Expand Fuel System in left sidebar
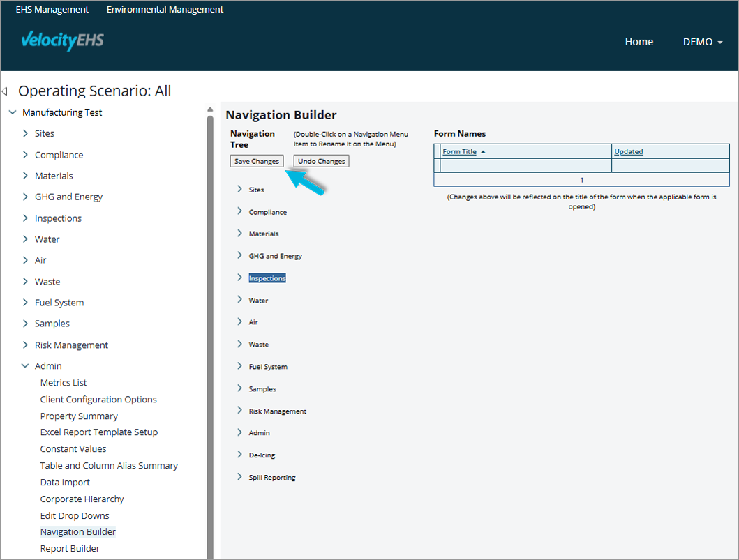Viewport: 739px width, 560px height. 25,303
